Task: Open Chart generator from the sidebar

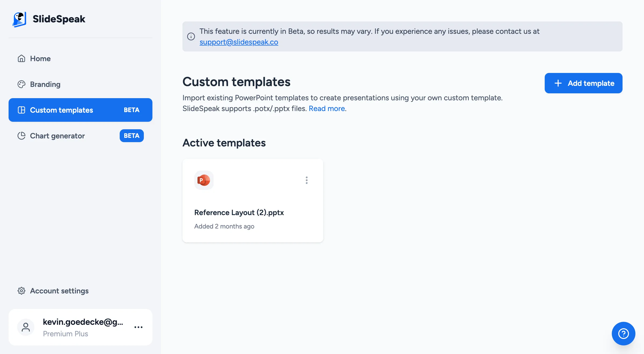Action: (x=80, y=136)
